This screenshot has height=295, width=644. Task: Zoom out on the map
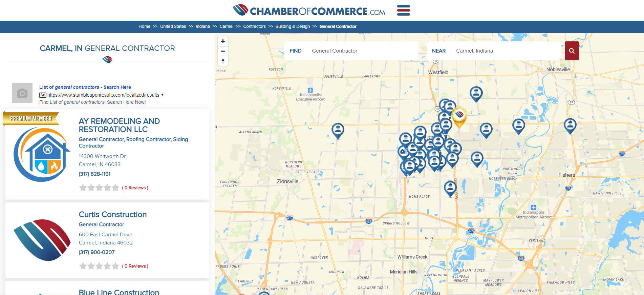click(223, 51)
